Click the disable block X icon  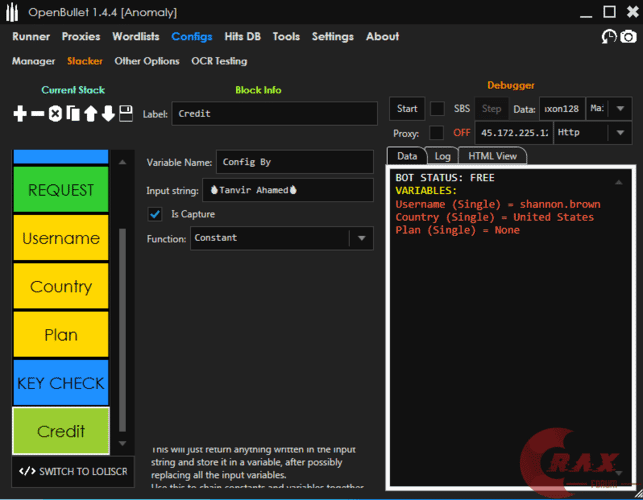(55, 114)
